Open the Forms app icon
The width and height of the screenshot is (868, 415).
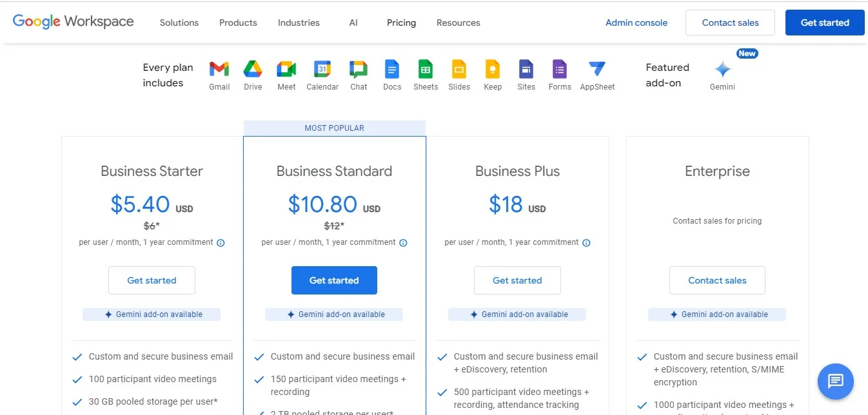click(560, 68)
